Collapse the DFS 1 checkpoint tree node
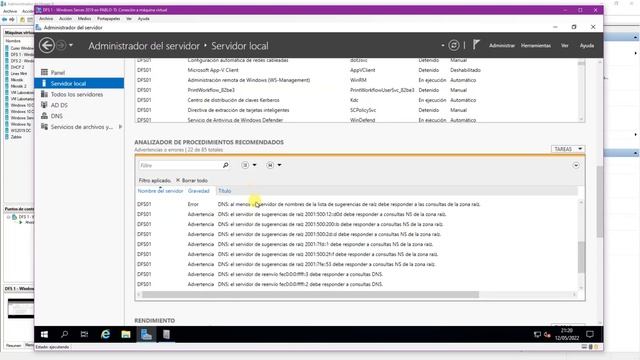Image resolution: width=640 pixels, height=360 pixels. 9,217
